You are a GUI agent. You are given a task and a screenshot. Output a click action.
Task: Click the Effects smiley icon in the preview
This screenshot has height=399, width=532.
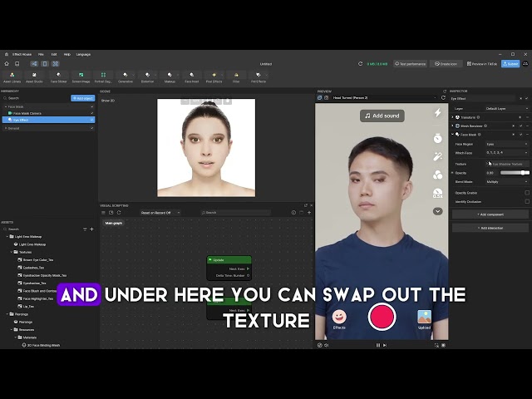tap(339, 317)
